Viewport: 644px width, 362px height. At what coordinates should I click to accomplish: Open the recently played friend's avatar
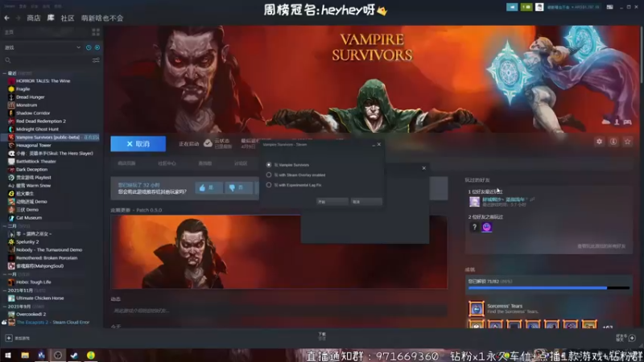pos(474,202)
